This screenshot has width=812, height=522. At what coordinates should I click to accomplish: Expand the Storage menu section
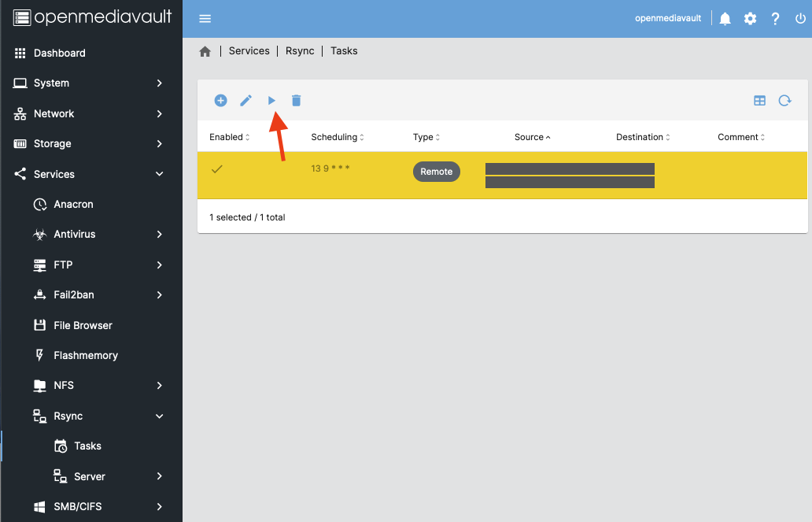[90, 144]
